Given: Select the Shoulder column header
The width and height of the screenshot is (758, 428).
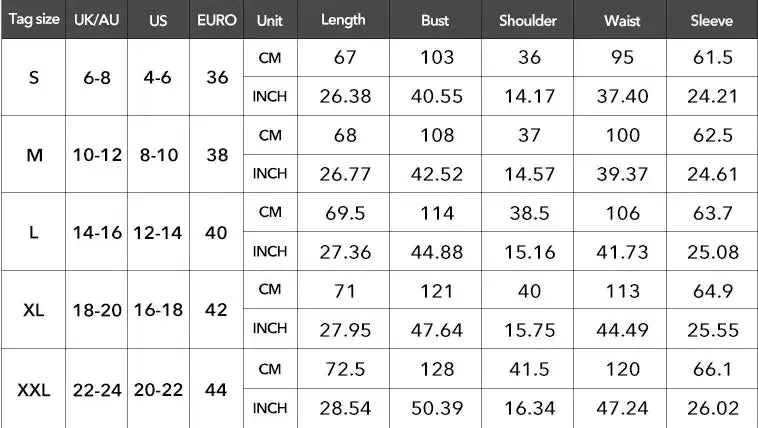Looking at the screenshot, I should pyautogui.click(x=529, y=20).
